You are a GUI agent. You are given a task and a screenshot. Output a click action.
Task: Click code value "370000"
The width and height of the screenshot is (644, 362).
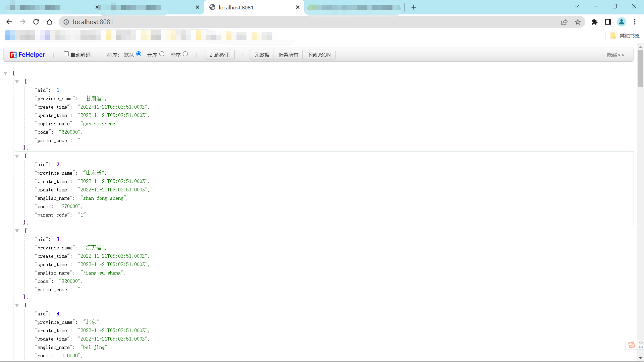[x=70, y=206]
